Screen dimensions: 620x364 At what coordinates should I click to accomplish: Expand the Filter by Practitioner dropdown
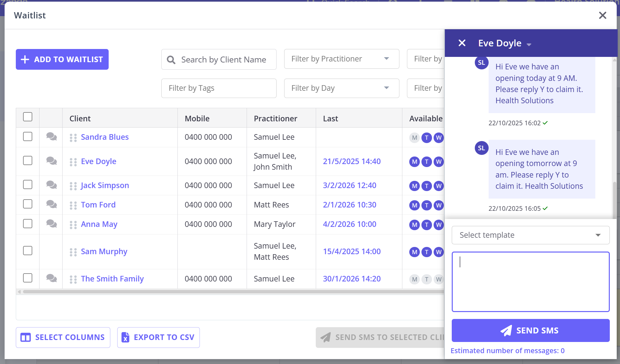341,59
